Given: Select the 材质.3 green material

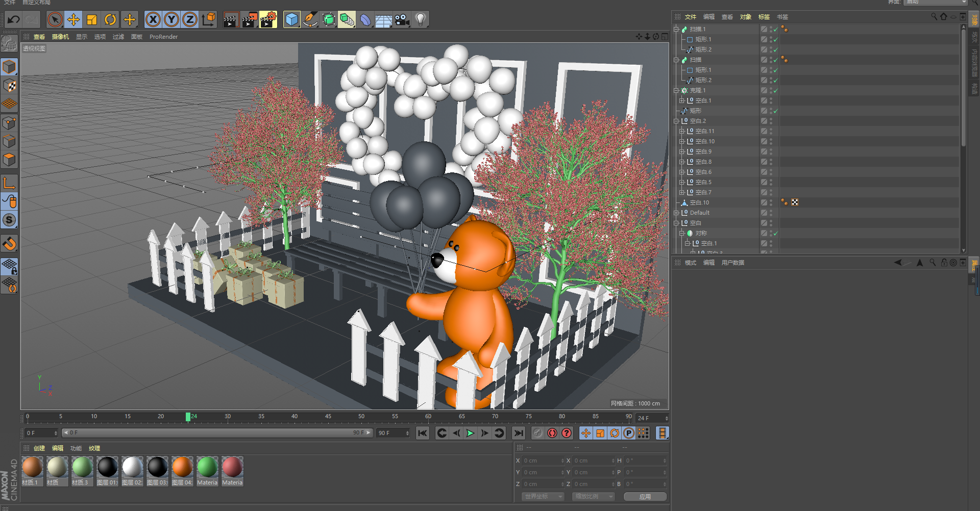Looking at the screenshot, I should [x=82, y=471].
